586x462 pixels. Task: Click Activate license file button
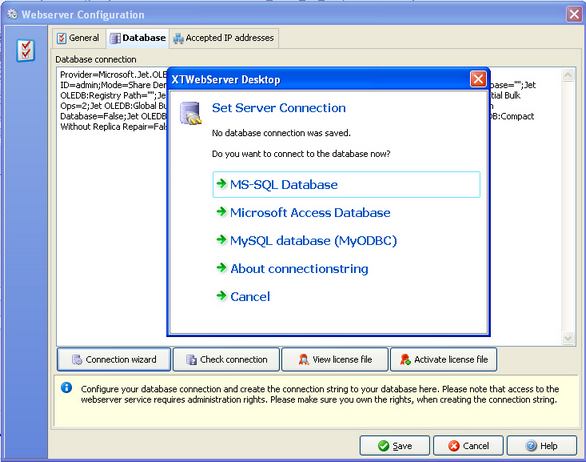click(444, 360)
